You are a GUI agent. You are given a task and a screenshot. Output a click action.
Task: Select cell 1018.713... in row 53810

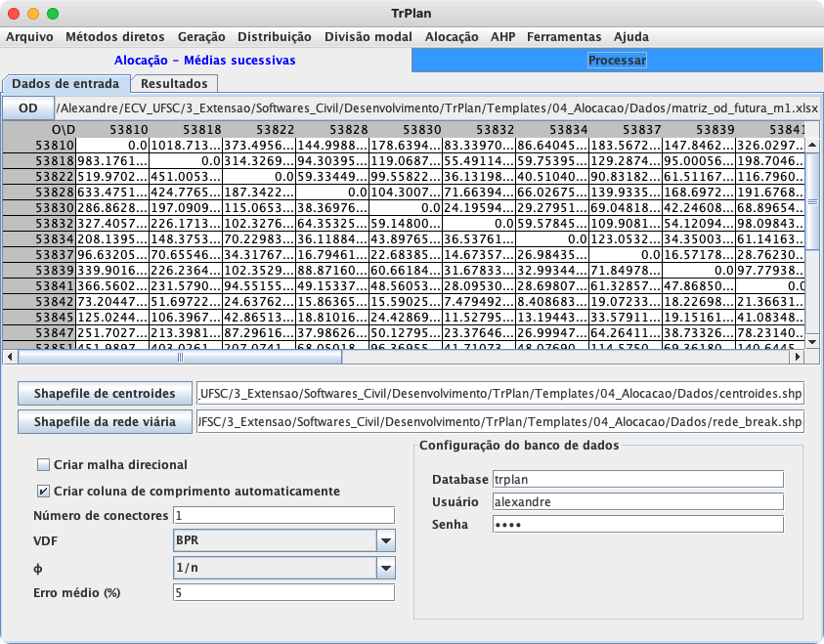[186, 145]
